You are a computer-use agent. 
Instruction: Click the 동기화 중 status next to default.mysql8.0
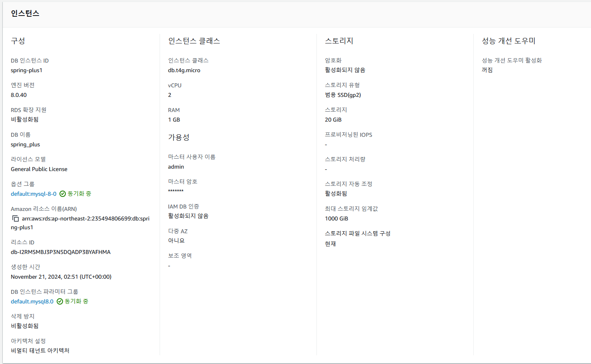click(x=77, y=301)
